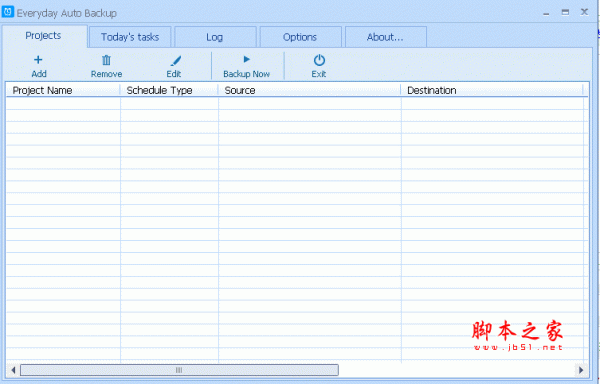Click the Add project plus icon

[x=38, y=60]
